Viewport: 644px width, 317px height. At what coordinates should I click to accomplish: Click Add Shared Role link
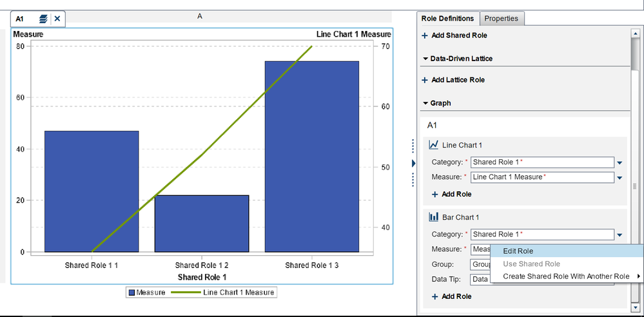click(x=459, y=35)
